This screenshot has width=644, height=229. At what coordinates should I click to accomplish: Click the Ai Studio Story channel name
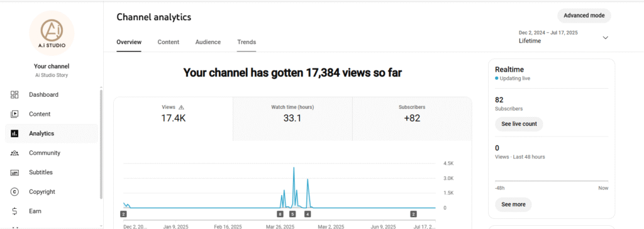pyautogui.click(x=52, y=75)
